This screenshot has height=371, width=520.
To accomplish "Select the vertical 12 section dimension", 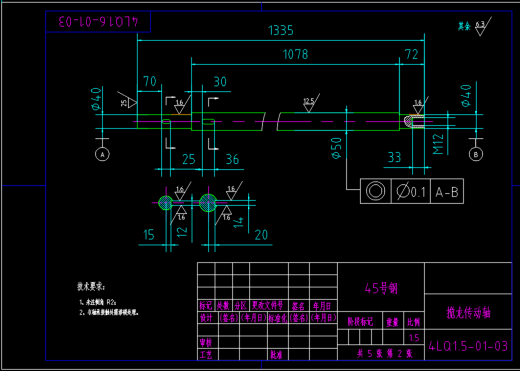I will (182, 232).
